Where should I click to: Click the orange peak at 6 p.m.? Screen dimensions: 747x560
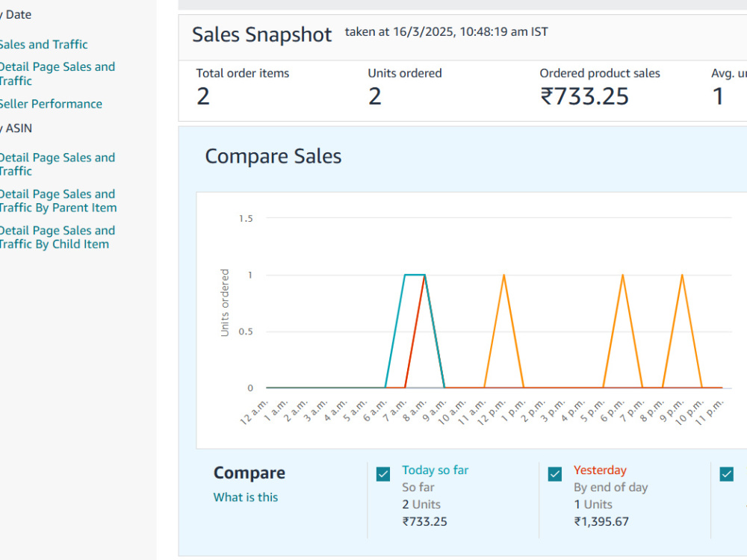click(623, 276)
